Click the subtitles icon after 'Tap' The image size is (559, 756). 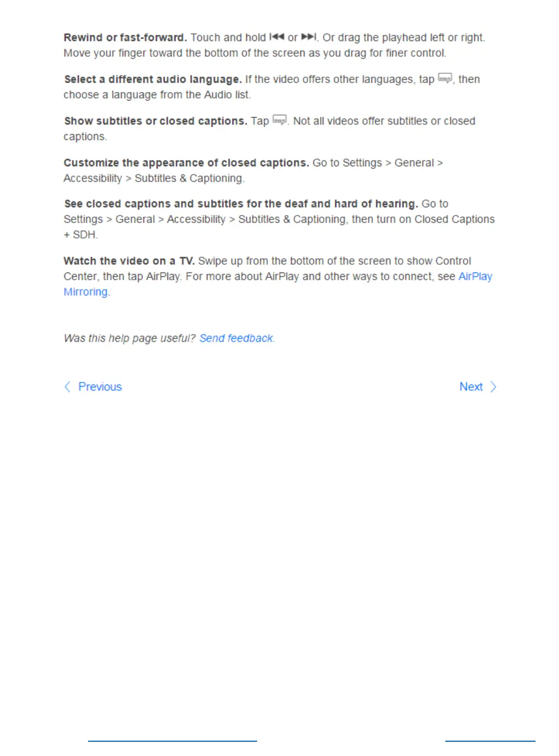point(279,120)
